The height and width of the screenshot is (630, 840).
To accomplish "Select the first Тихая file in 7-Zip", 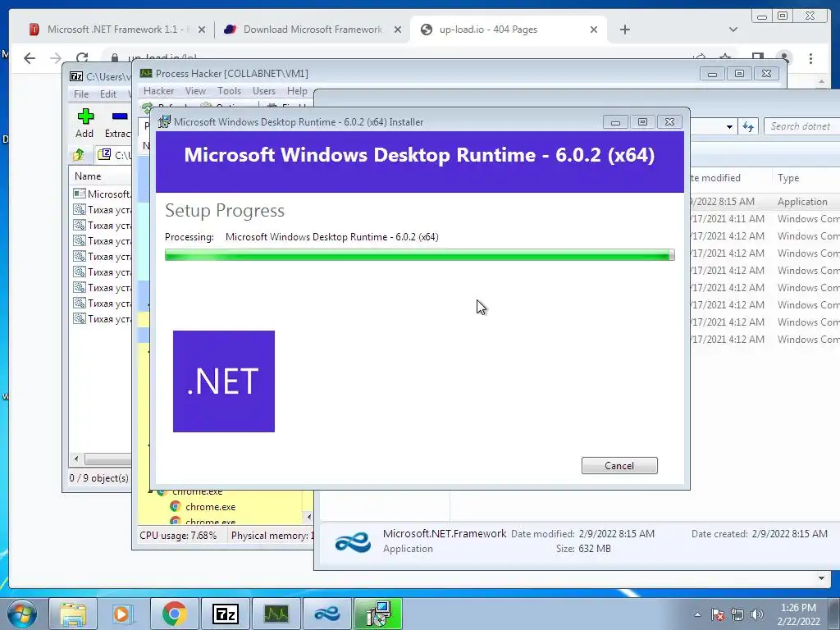I will 102,209.
